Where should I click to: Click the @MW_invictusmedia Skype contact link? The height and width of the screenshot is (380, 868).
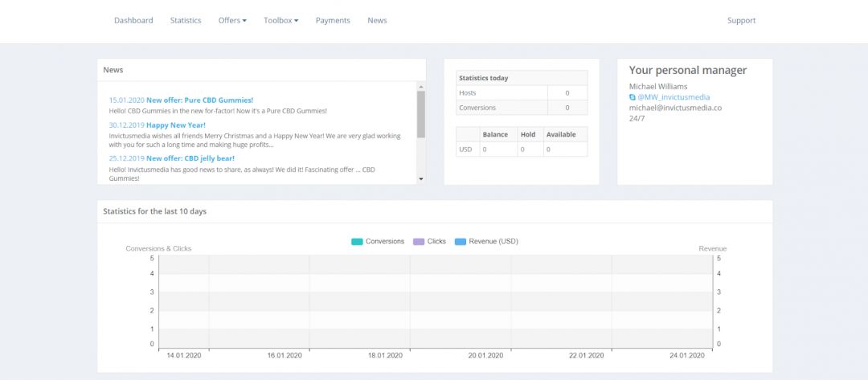click(x=674, y=97)
